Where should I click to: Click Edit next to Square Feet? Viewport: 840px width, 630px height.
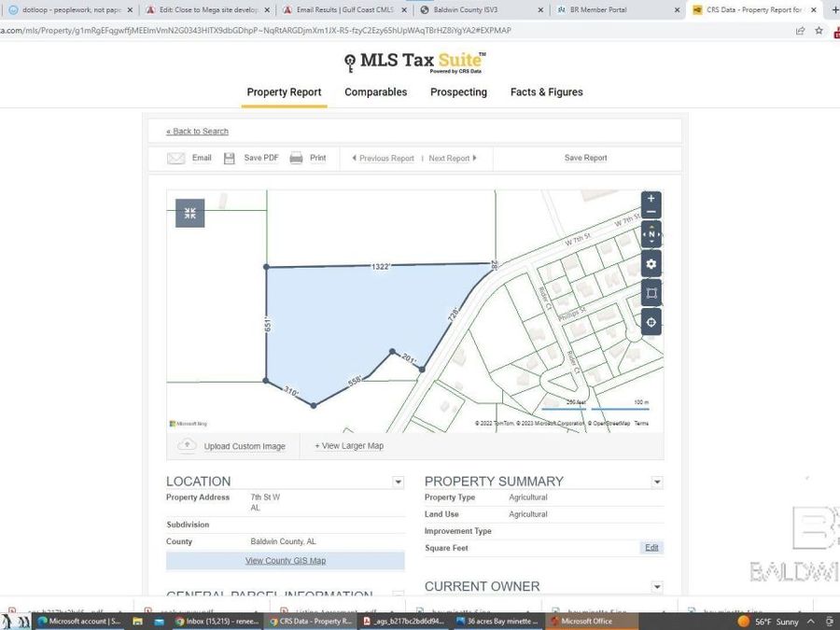[651, 548]
